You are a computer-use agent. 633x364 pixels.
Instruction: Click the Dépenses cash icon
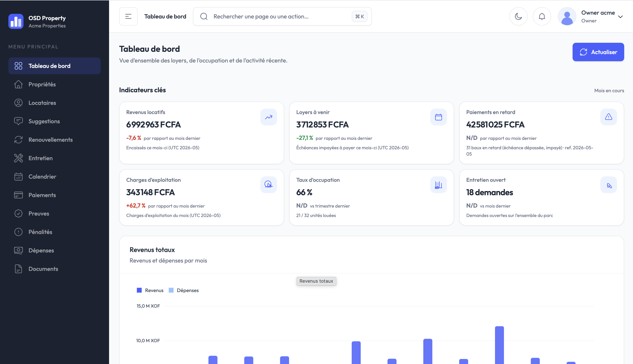[18, 251]
